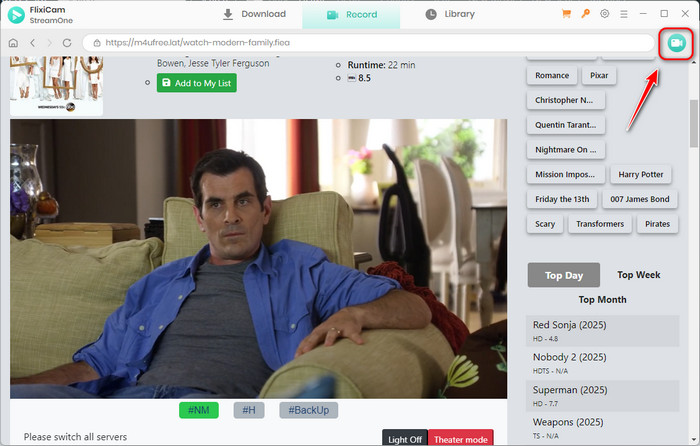Image resolution: width=700 pixels, height=446 pixels.
Task: Click the page vertical scrollbar thumb
Action: point(693,124)
